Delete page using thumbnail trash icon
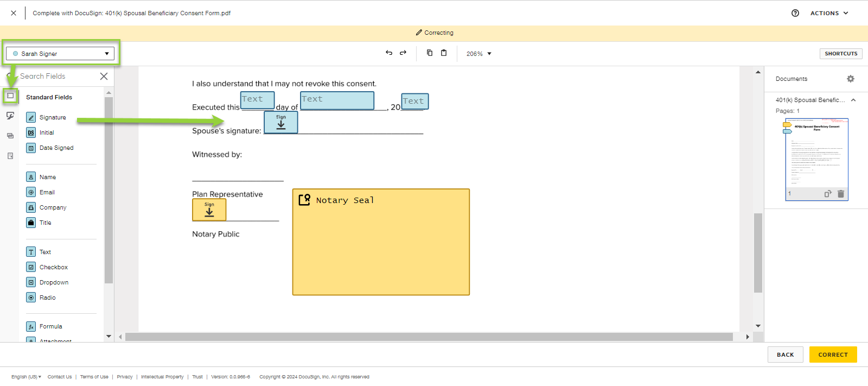This screenshot has height=386, width=868. pos(841,194)
